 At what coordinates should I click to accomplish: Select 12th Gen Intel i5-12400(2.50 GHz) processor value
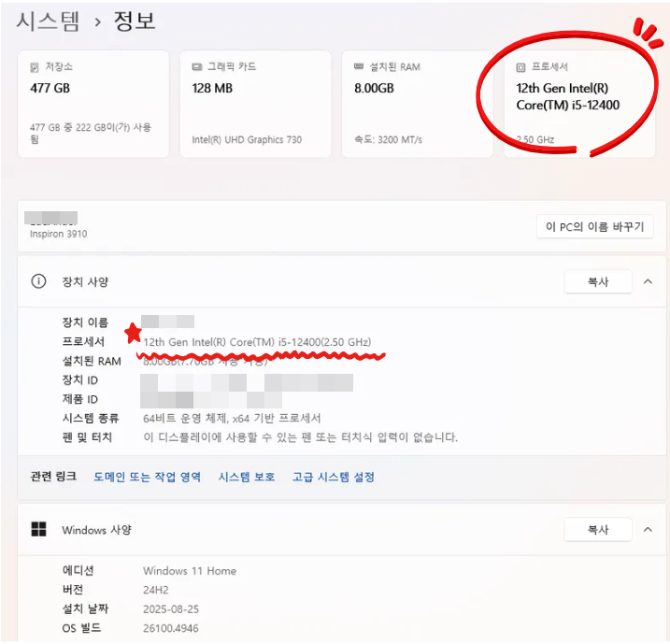257,342
